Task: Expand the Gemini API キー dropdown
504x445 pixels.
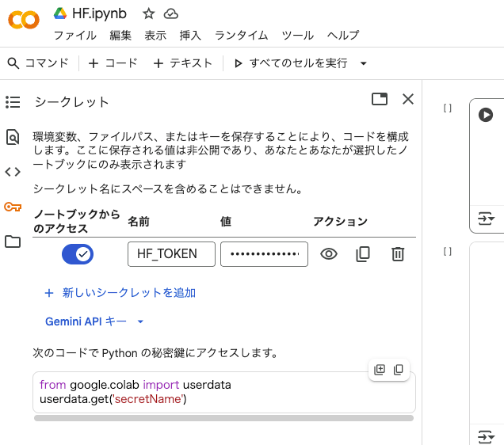Action: point(94,321)
